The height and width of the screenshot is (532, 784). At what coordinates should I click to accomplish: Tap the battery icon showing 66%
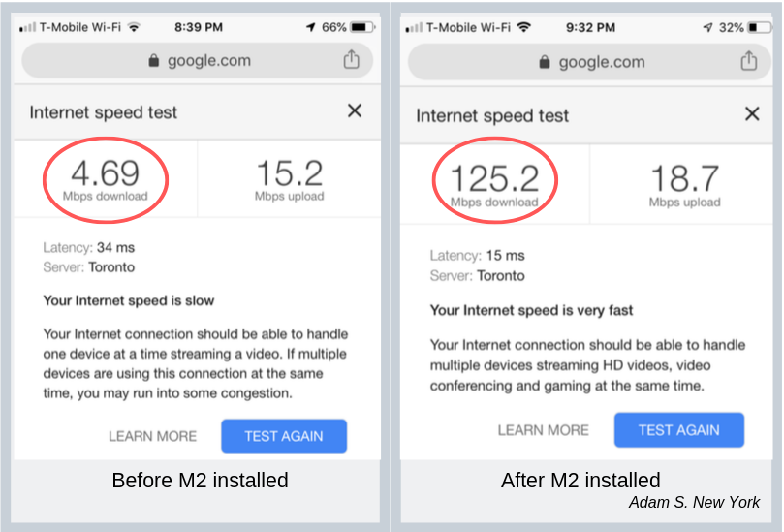click(363, 27)
